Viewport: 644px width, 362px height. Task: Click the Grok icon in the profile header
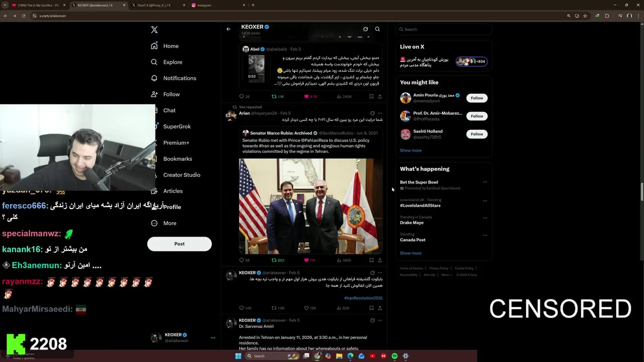[x=365, y=29]
